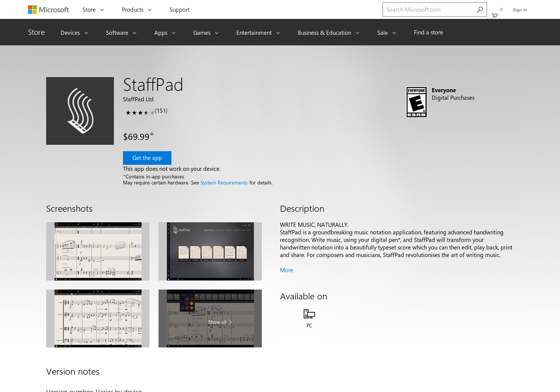The width and height of the screenshot is (560, 392).
Task: Click the ESRB Everyone rating icon
Action: point(416,102)
